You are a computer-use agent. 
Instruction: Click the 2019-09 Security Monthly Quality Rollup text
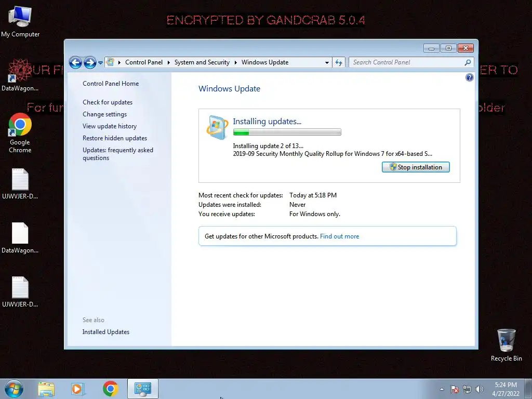coord(332,154)
